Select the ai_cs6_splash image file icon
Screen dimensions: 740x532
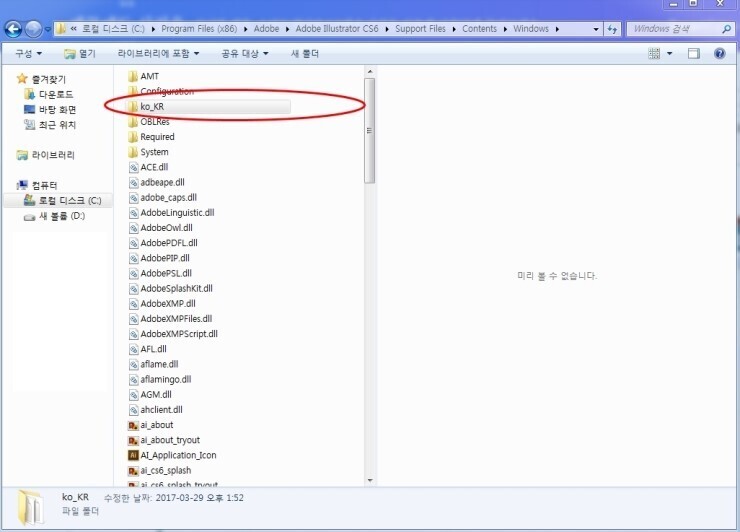(x=133, y=471)
